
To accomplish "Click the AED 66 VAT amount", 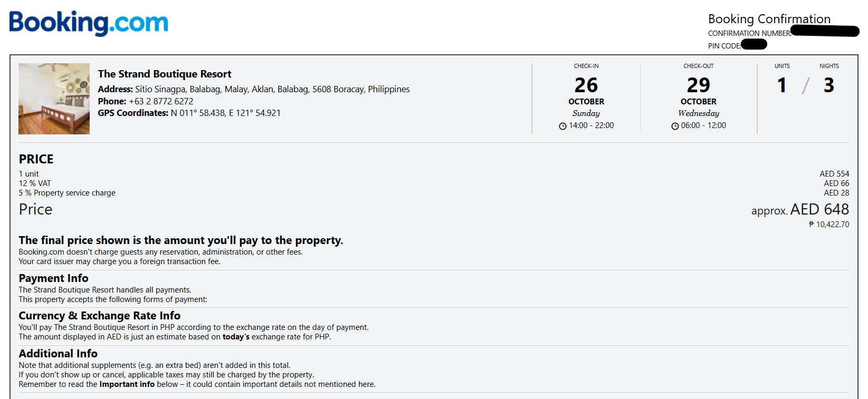I will click(x=836, y=183).
